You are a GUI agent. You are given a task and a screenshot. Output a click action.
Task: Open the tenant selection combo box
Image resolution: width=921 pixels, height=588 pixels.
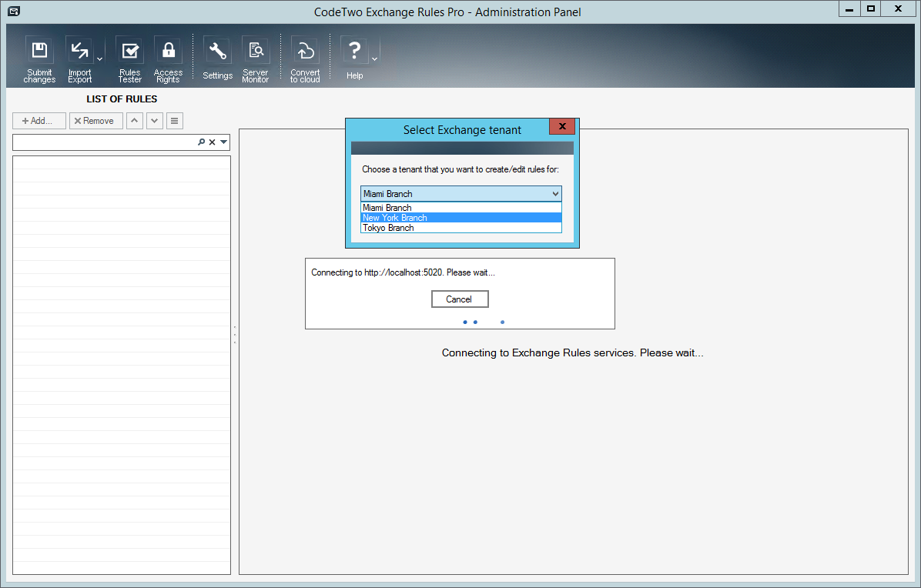pyautogui.click(x=461, y=194)
